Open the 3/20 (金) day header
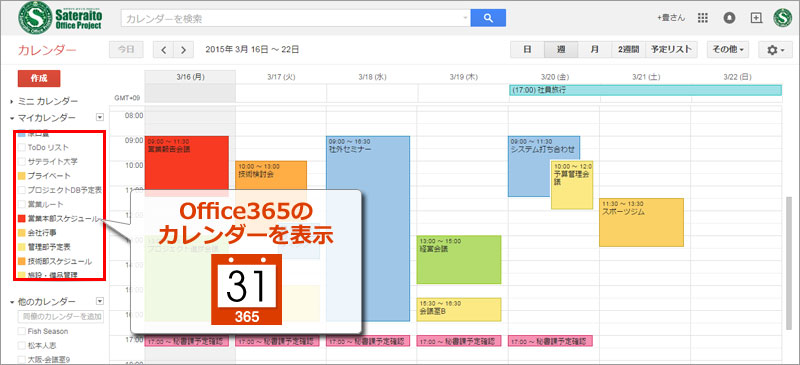The height and width of the screenshot is (365, 800). point(555,77)
